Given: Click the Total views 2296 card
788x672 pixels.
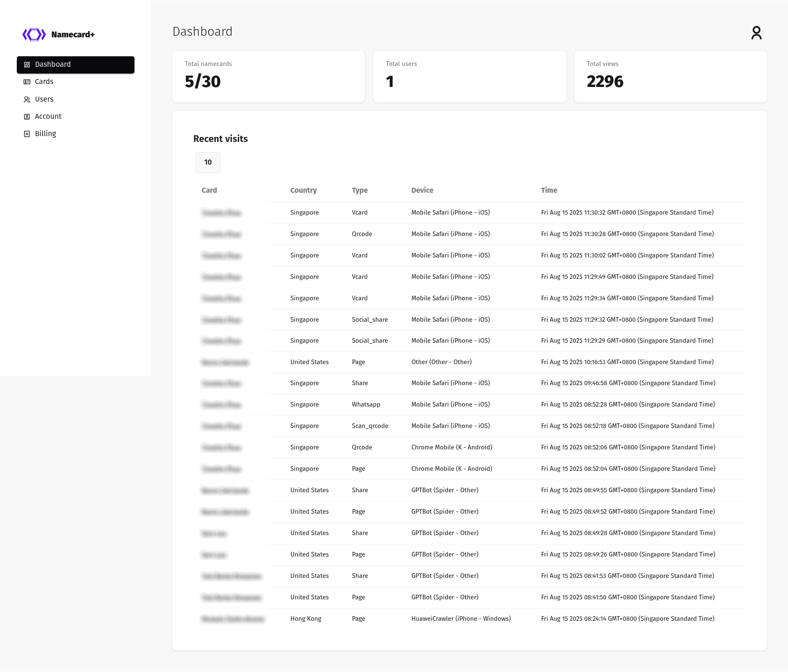Looking at the screenshot, I should coord(670,76).
